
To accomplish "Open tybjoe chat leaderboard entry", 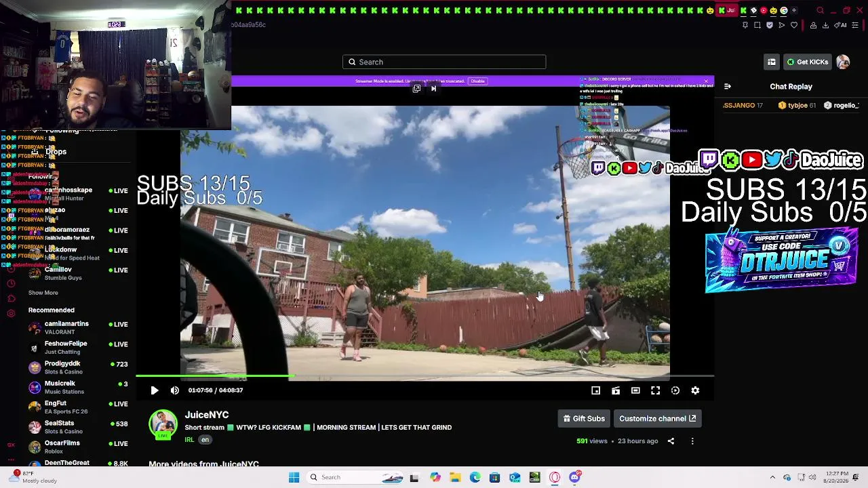I will coord(797,106).
